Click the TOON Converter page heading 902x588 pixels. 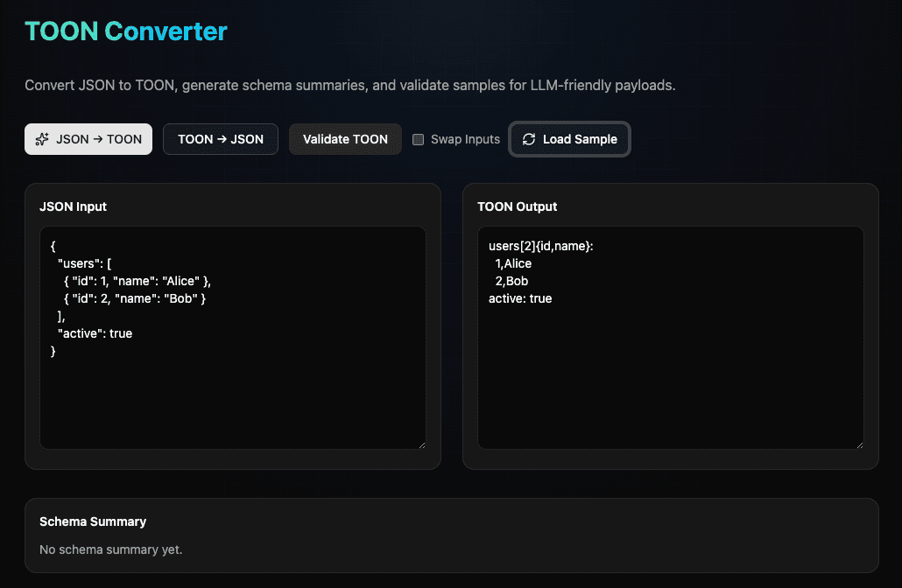pyautogui.click(x=125, y=31)
